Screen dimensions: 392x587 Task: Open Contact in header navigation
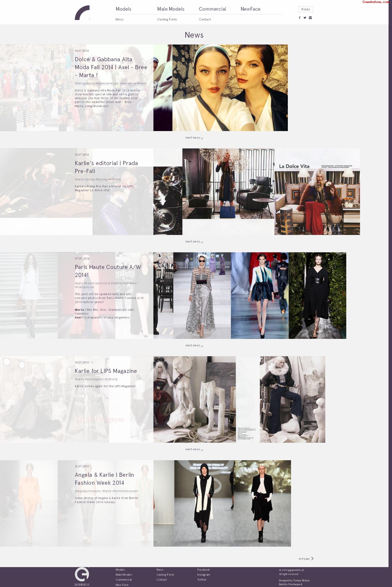(x=205, y=19)
